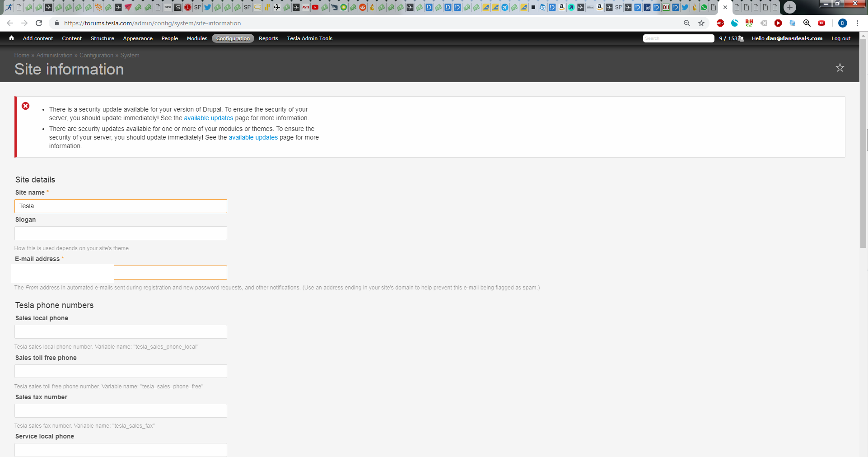Screen dimensions: 868x457
Task: Open the Tesla Admin Tools menu
Action: pos(310,38)
